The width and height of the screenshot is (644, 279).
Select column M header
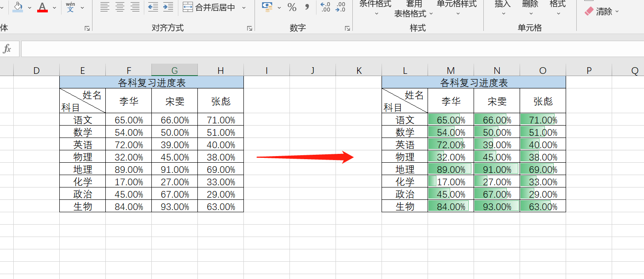[x=451, y=70]
